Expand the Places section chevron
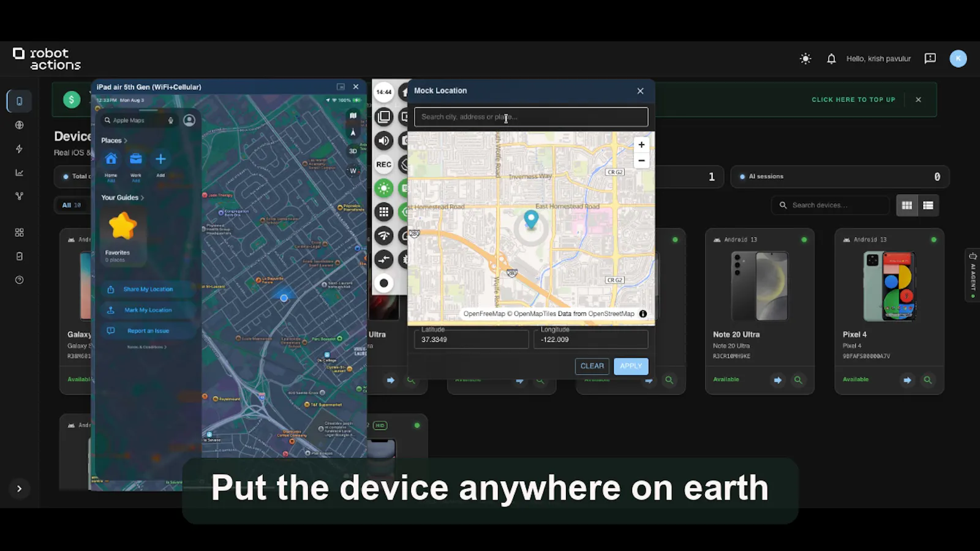This screenshot has width=980, height=551. coord(126,141)
